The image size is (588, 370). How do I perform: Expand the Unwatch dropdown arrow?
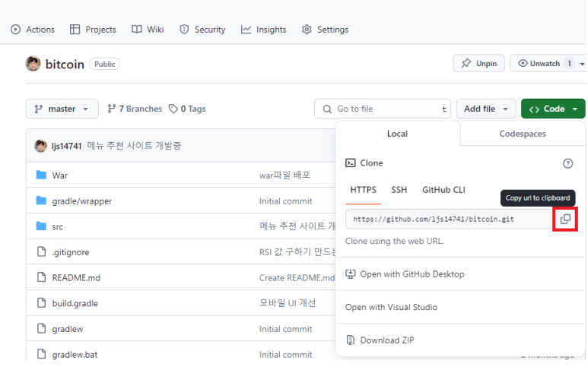pyautogui.click(x=582, y=64)
